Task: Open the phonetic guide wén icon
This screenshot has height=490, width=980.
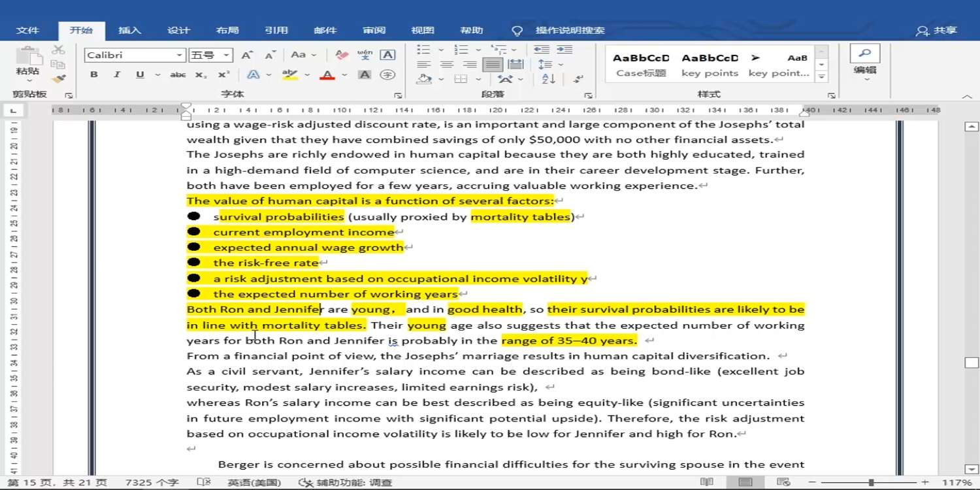Action: pos(365,56)
